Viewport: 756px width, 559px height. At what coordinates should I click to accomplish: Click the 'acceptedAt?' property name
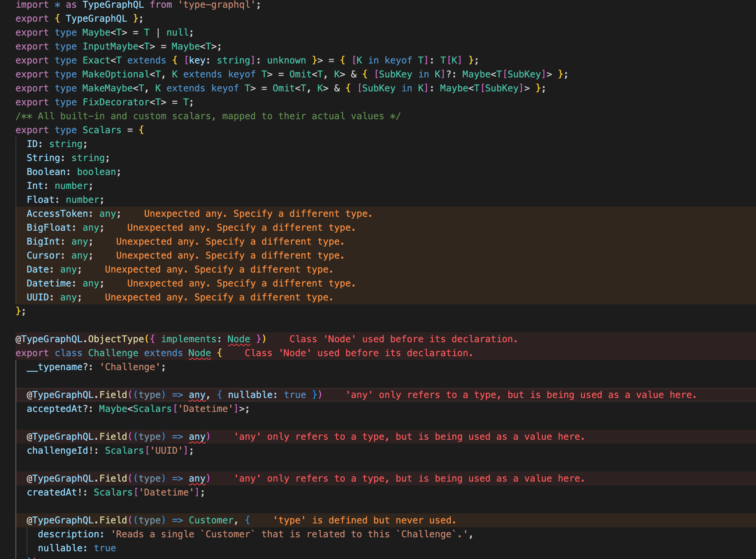click(x=57, y=409)
